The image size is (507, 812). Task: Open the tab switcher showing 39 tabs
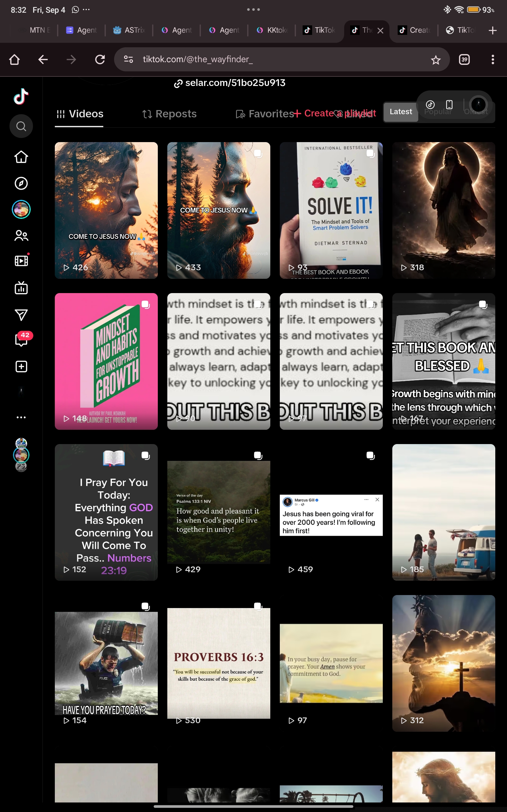coord(464,59)
